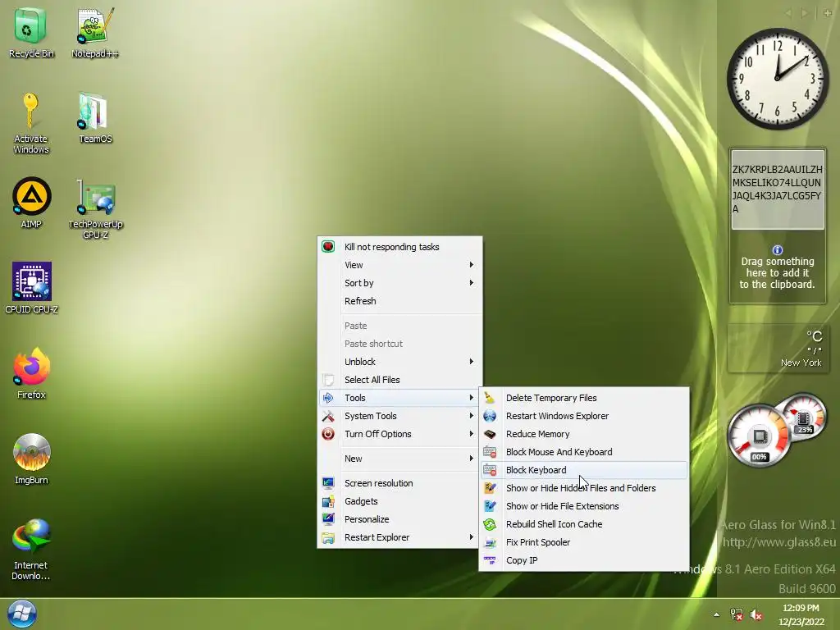840x630 pixels.
Task: Expand the System Tools submenu
Action: (400, 416)
